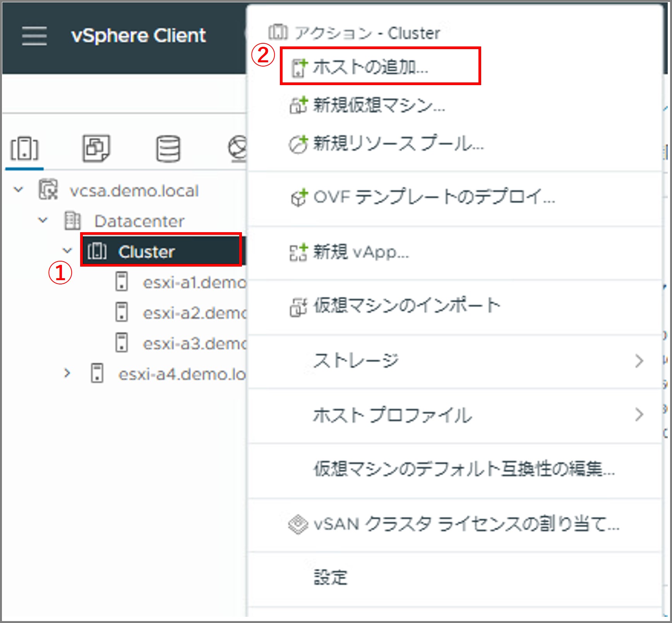672x623 pixels.
Task: Select vcsa.demo.local in inventory tree
Action: click(134, 191)
